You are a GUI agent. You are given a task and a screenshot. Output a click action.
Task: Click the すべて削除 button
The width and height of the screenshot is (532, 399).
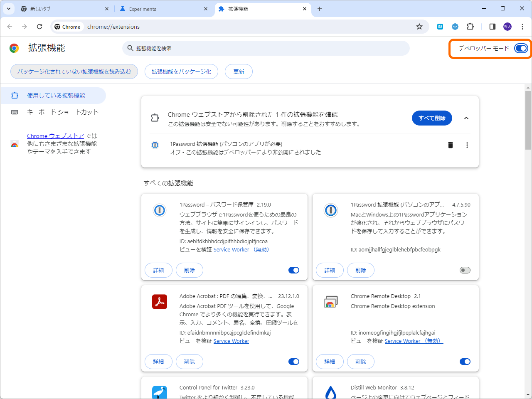pos(432,118)
